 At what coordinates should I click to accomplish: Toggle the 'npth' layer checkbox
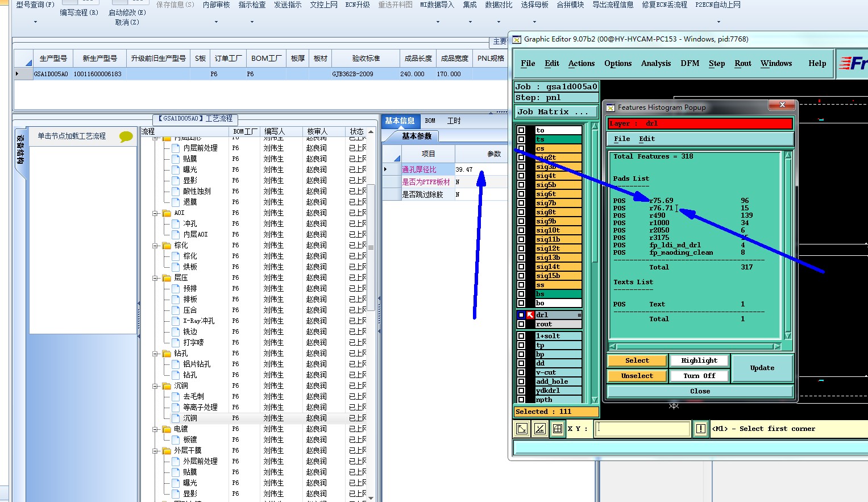[521, 400]
